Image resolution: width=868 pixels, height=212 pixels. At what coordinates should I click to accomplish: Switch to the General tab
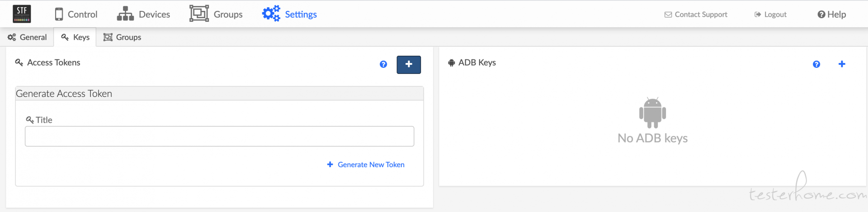27,37
